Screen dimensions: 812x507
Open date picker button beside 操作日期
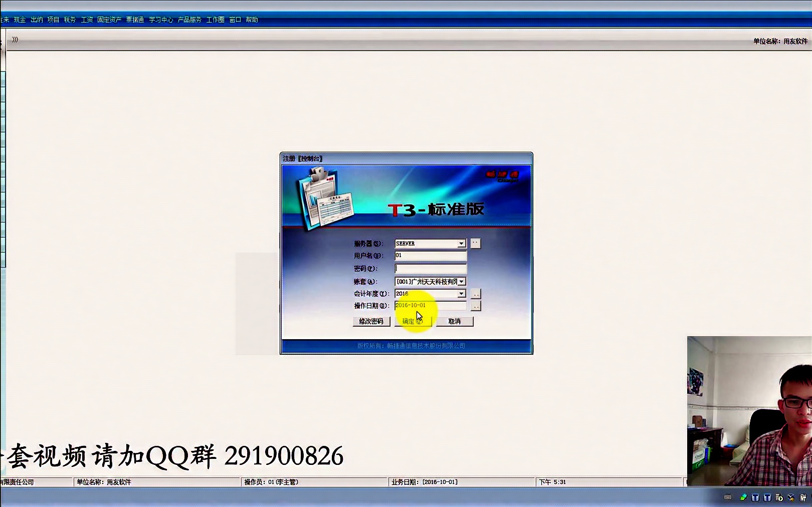[476, 306]
